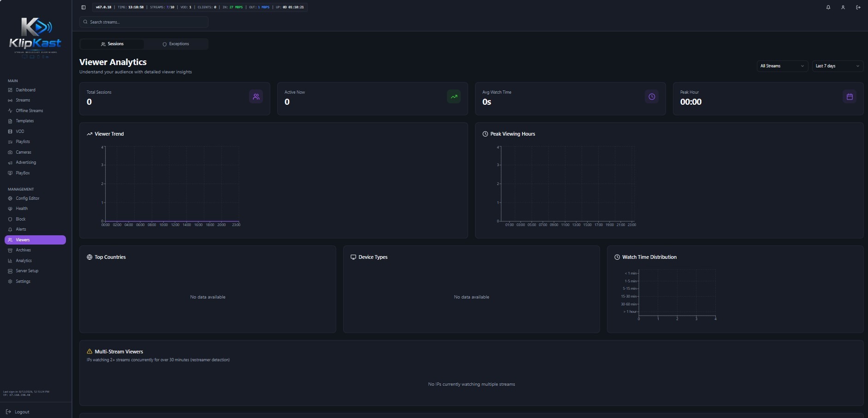Click the Peak Viewing Hours clock icon
868x418 pixels.
click(485, 134)
